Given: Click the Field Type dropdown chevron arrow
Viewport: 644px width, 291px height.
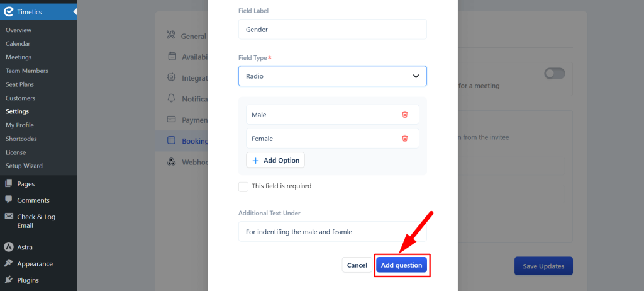Looking at the screenshot, I should pos(416,76).
